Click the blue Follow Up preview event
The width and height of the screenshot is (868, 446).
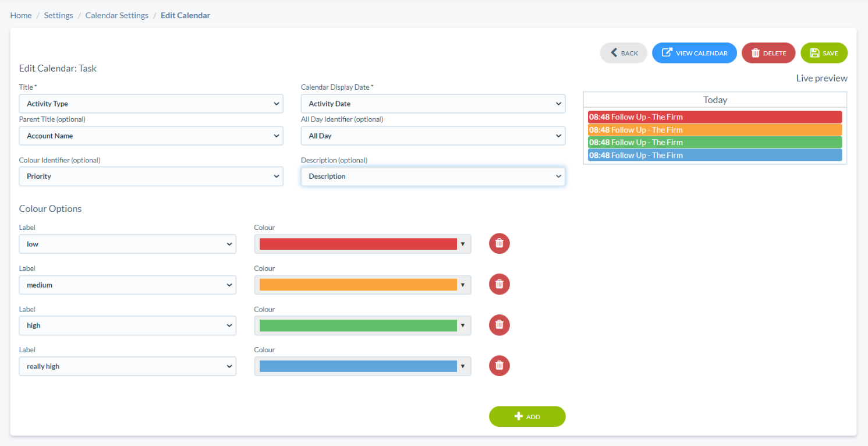tap(715, 155)
